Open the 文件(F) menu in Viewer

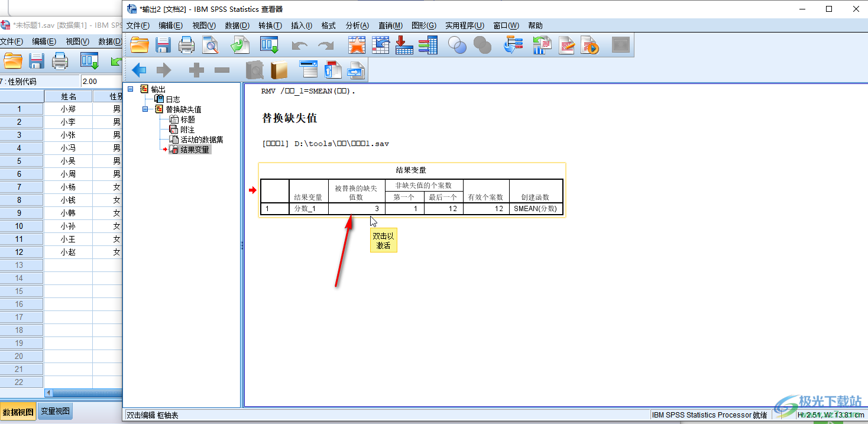(x=138, y=25)
